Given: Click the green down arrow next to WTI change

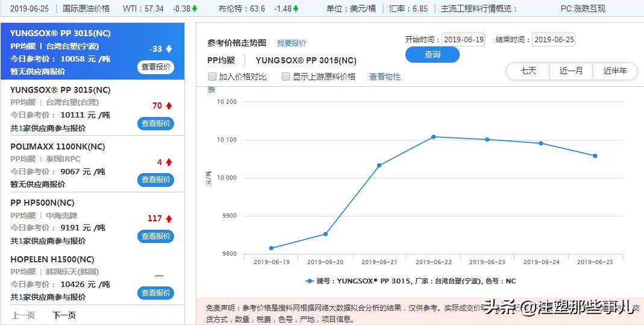Looking at the screenshot, I should pyautogui.click(x=195, y=8).
